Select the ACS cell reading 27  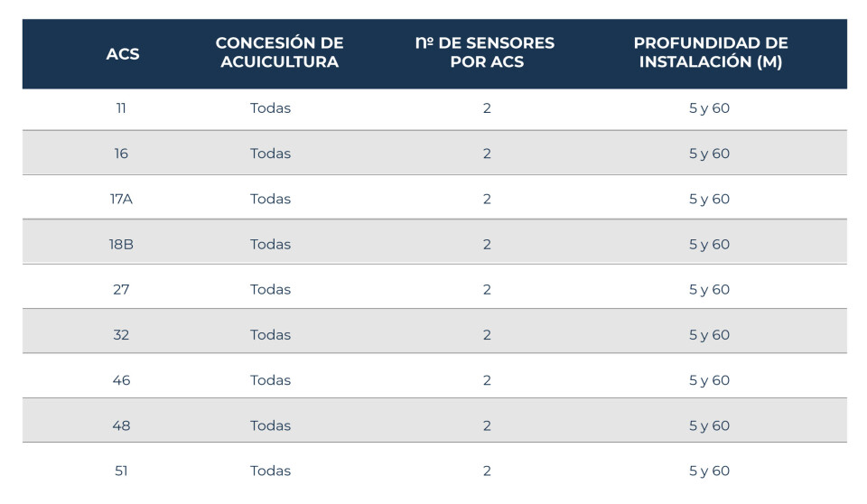[x=121, y=289]
